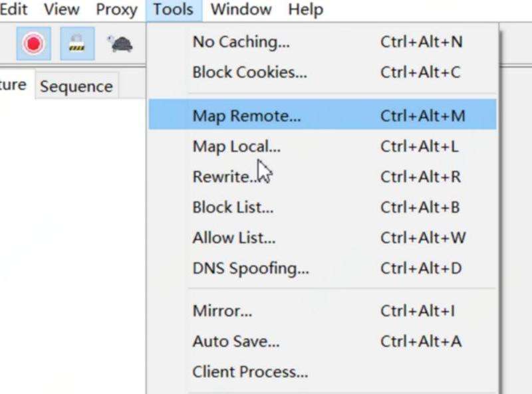
Task: Open the Window menu
Action: click(241, 9)
